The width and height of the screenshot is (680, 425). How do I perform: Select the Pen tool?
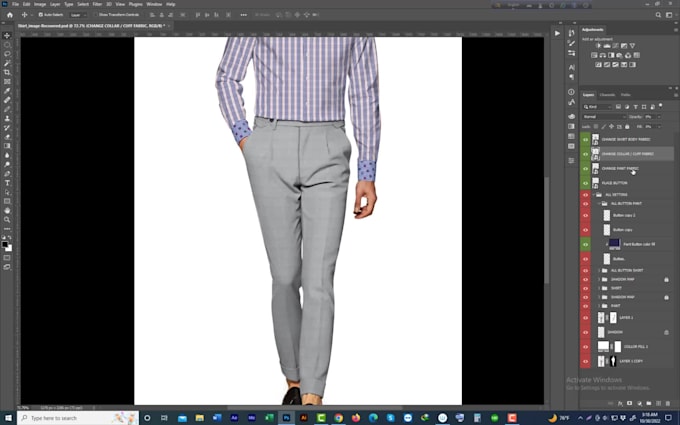7,173
